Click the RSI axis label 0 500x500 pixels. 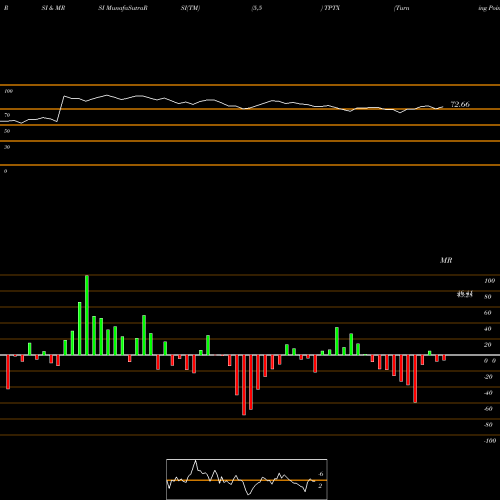coord(5,171)
